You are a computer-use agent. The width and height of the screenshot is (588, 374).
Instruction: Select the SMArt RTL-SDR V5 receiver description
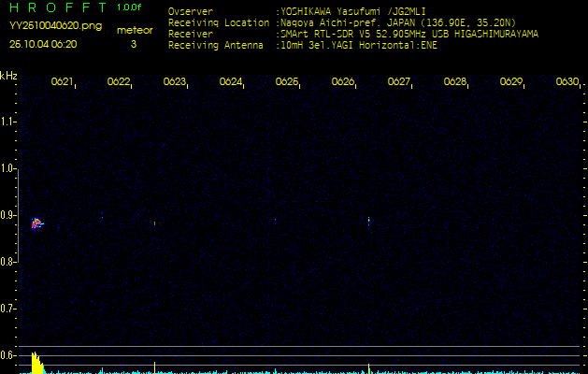click(x=409, y=35)
